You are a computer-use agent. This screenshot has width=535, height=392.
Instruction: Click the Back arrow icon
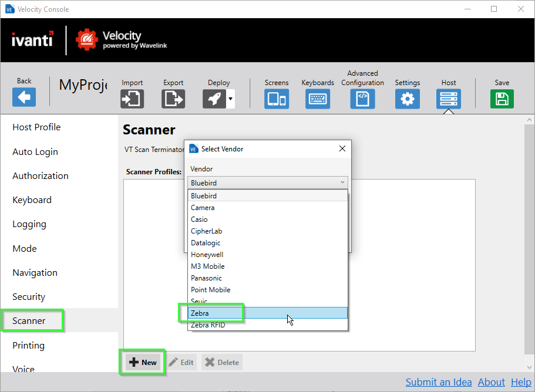pyautogui.click(x=24, y=97)
